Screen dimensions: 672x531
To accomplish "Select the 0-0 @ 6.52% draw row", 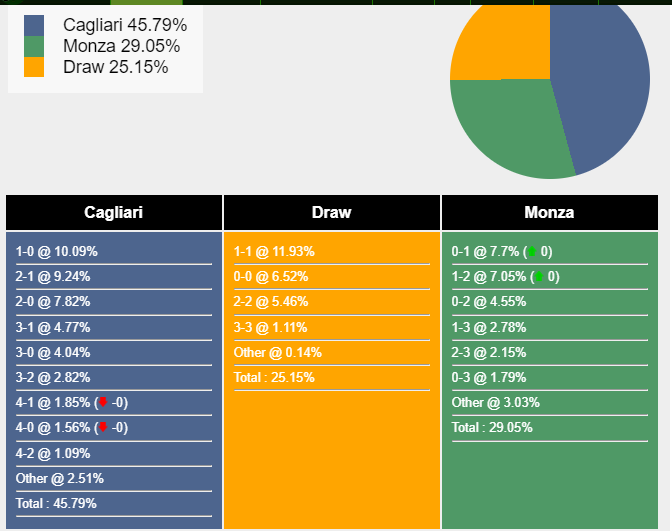I will (x=332, y=277).
